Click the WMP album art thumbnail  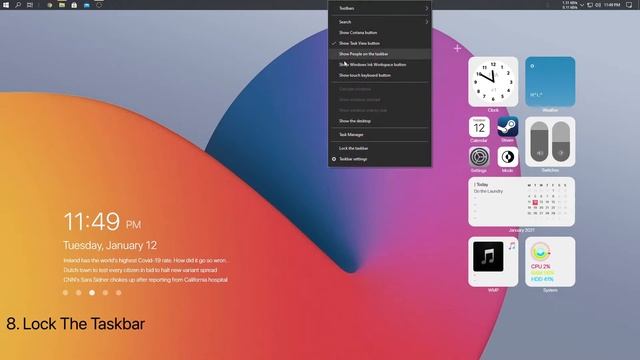point(488,256)
